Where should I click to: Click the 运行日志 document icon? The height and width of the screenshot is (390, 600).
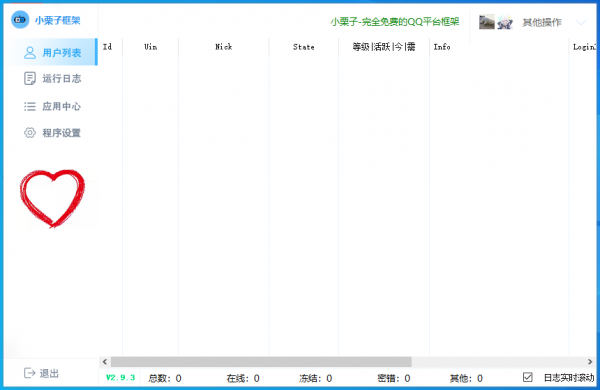click(x=30, y=78)
